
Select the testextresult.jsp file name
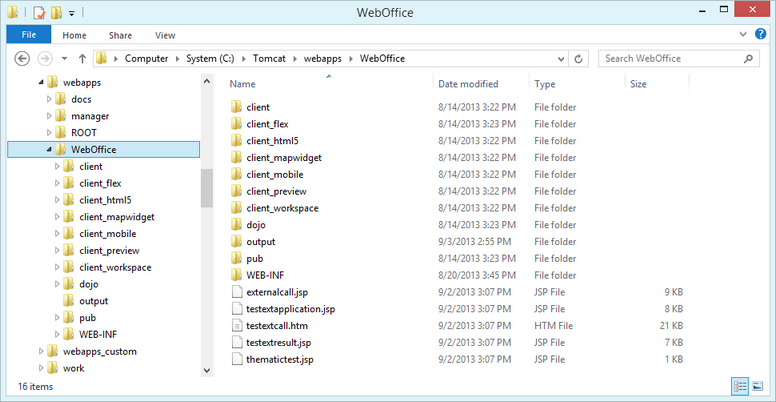point(279,343)
